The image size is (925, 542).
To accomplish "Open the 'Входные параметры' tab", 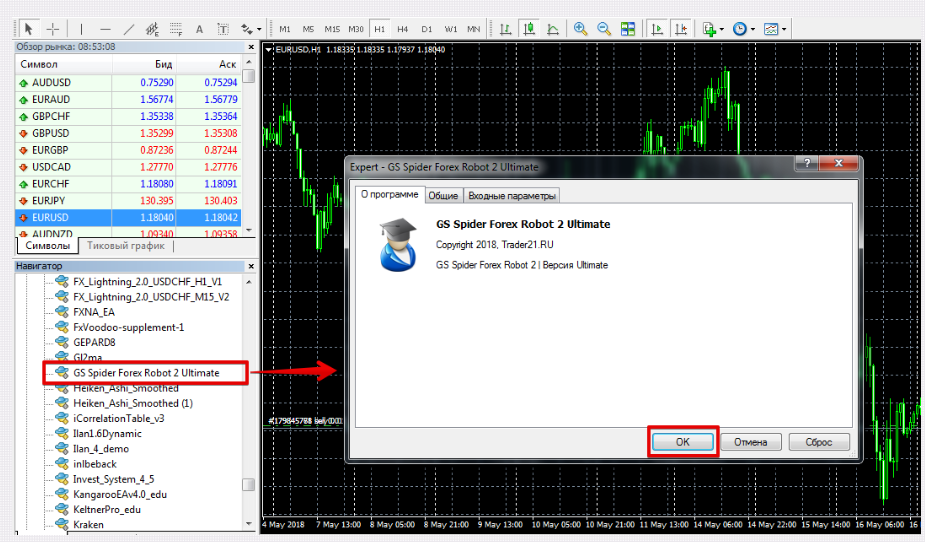I will (x=511, y=196).
